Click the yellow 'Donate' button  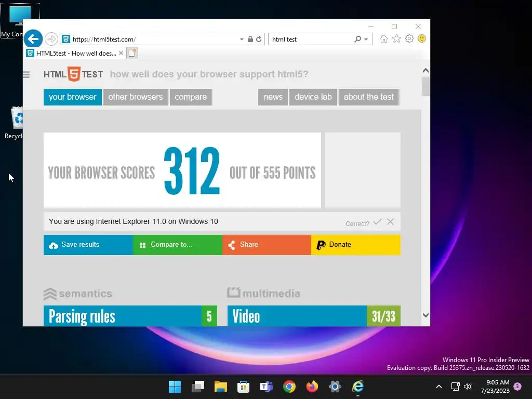coord(356,245)
